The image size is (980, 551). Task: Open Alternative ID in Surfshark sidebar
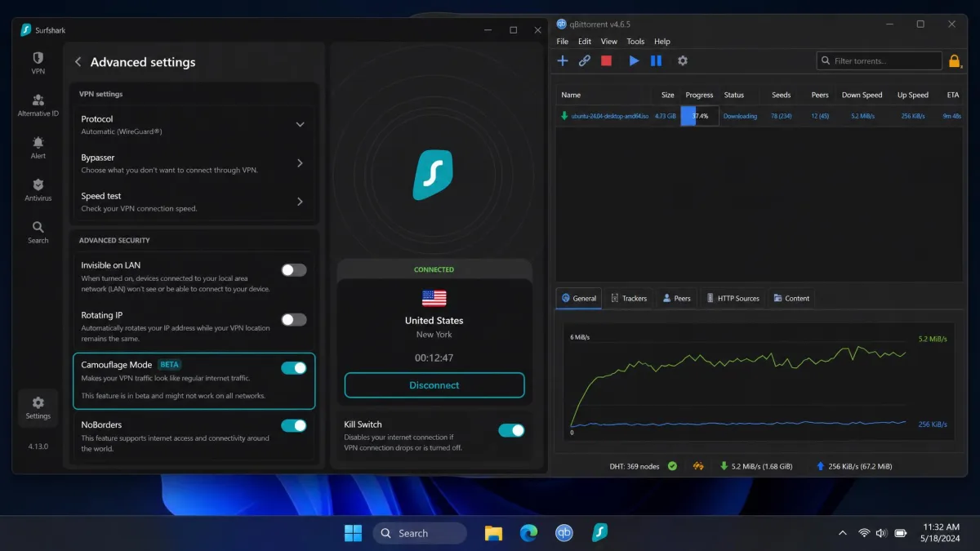click(x=38, y=105)
